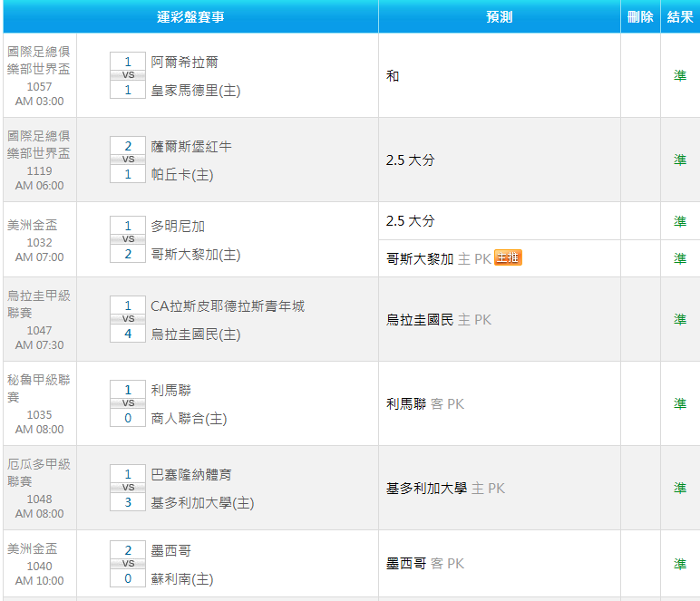Click league cell 厄瓜多甲級聯賽 1048

pyautogui.click(x=40, y=488)
